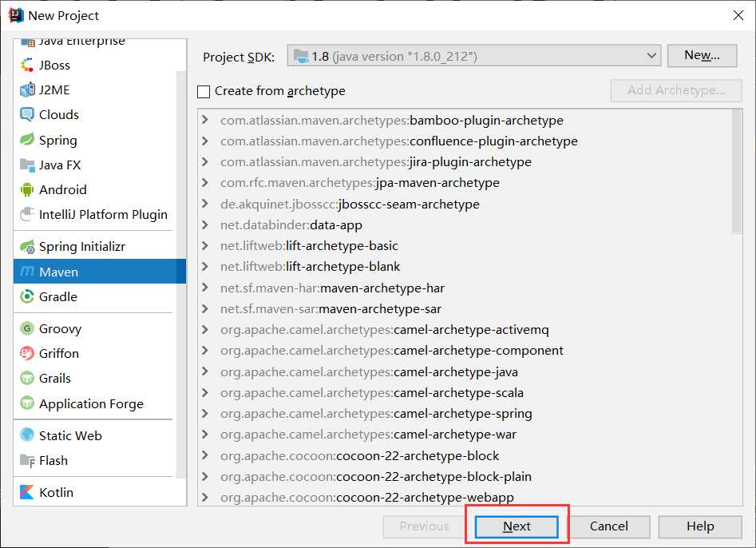Image resolution: width=756 pixels, height=548 pixels.
Task: Expand the jira-plugin-archetype entry
Action: click(205, 161)
